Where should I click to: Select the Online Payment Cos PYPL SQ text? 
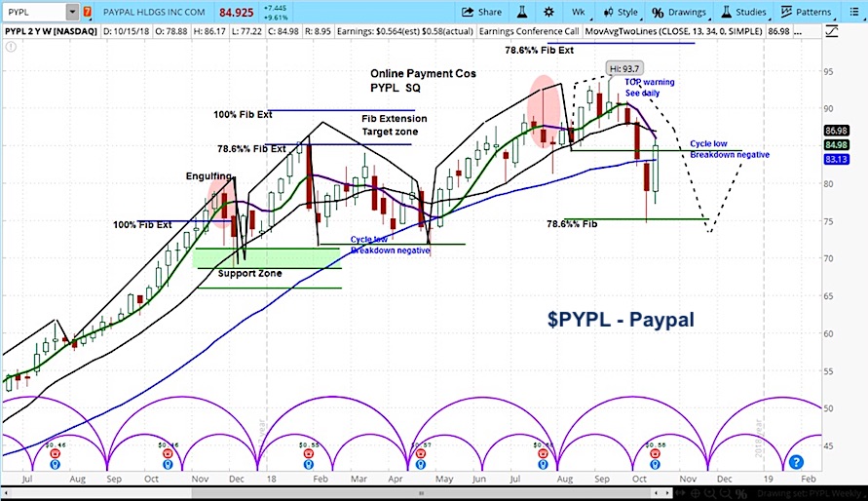423,81
